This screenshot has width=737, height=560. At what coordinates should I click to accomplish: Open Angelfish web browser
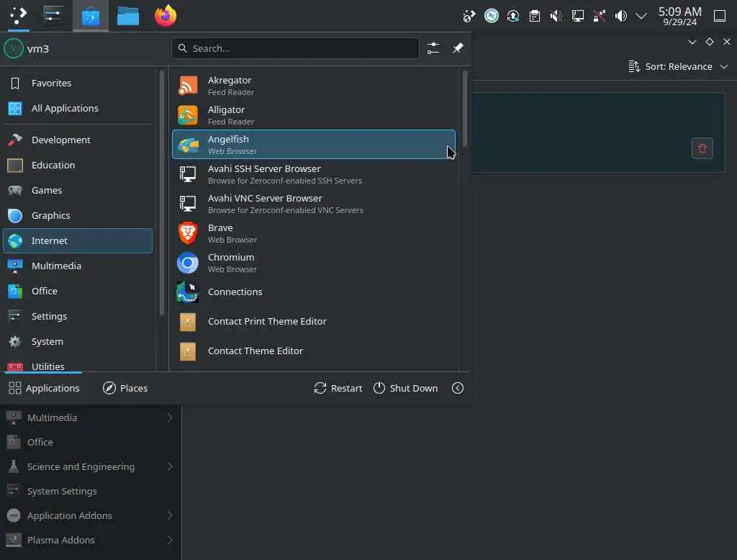(314, 145)
